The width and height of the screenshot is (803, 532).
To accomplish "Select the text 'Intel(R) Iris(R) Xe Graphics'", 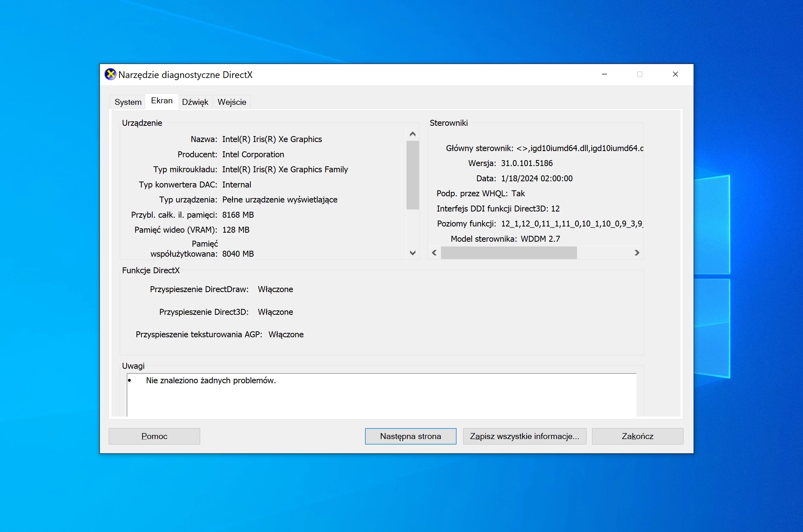I will [272, 139].
